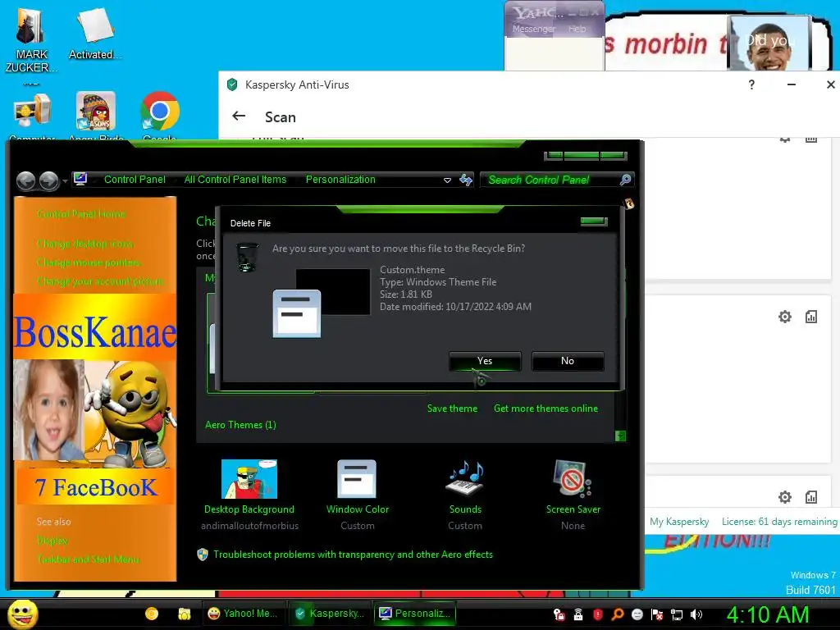
Task: Open Kaspersky help question mark
Action: coord(751,84)
